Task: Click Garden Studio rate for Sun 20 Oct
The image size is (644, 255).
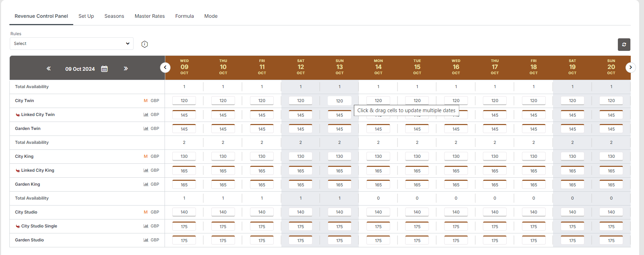Action: coord(611,240)
